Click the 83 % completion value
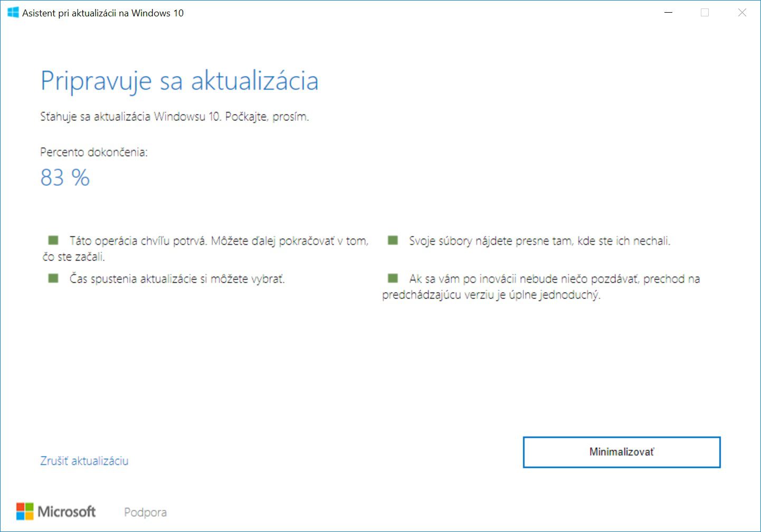The height and width of the screenshot is (532, 761). (x=65, y=177)
